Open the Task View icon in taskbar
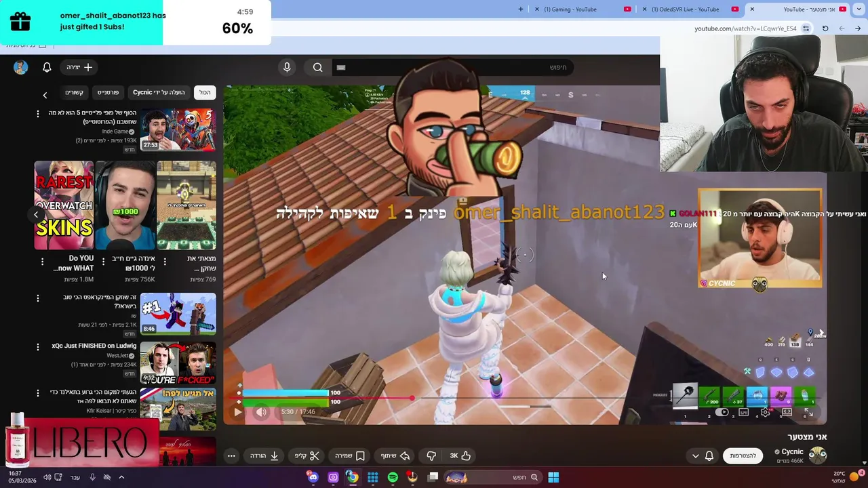868x488 pixels. [x=433, y=477]
